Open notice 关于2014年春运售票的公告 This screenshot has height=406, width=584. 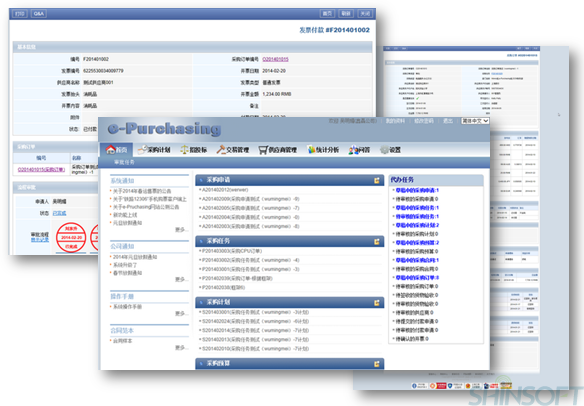coord(142,191)
